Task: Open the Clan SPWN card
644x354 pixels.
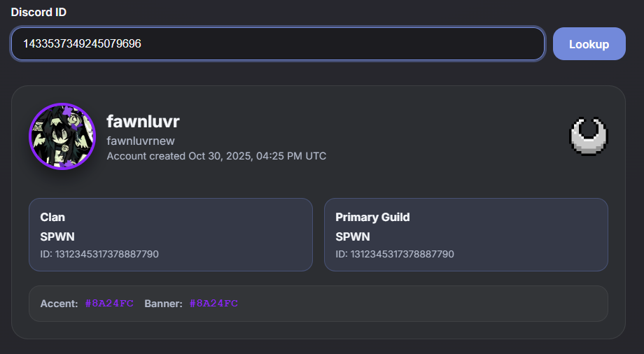Action: [x=170, y=234]
